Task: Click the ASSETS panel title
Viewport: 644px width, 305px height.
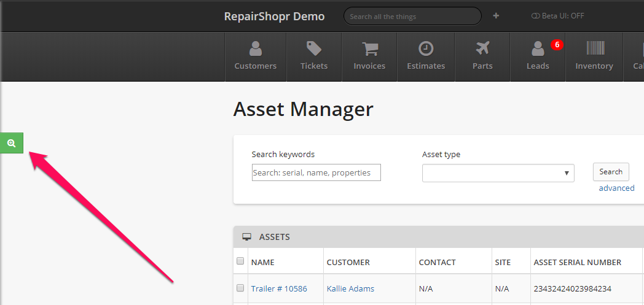Action: pyautogui.click(x=274, y=237)
